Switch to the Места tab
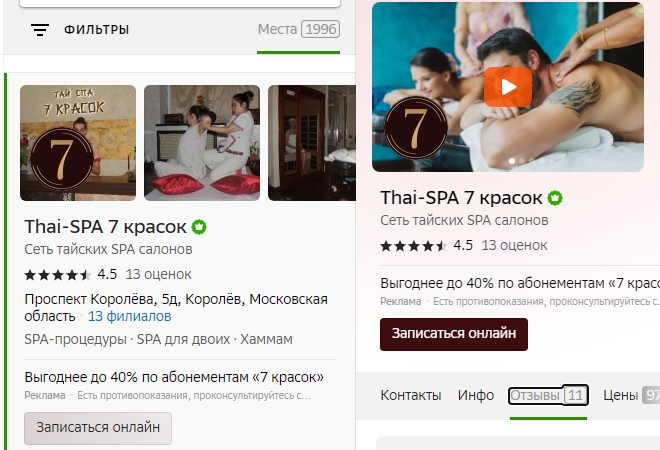 [298, 29]
